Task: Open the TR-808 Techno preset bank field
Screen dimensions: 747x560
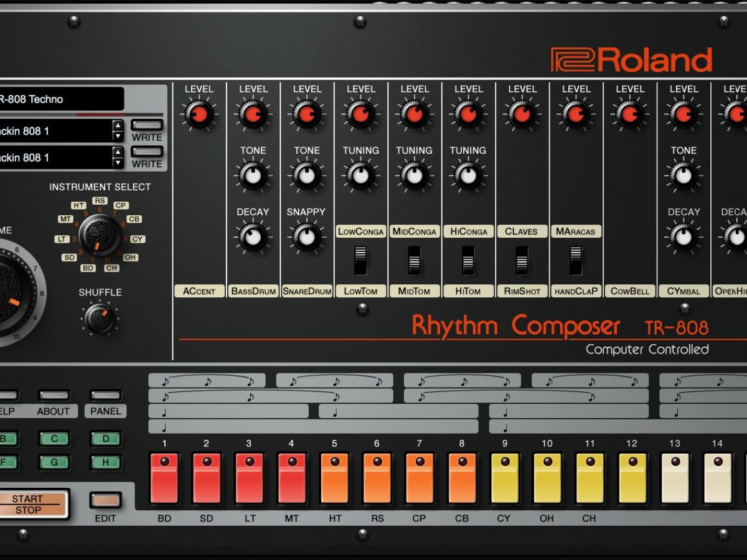Action: tap(61, 99)
